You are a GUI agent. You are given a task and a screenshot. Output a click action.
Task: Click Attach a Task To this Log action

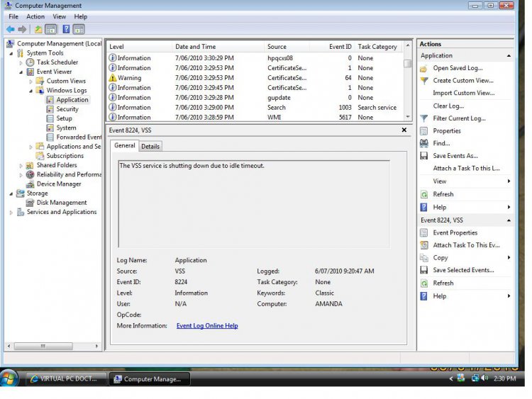[466, 169]
